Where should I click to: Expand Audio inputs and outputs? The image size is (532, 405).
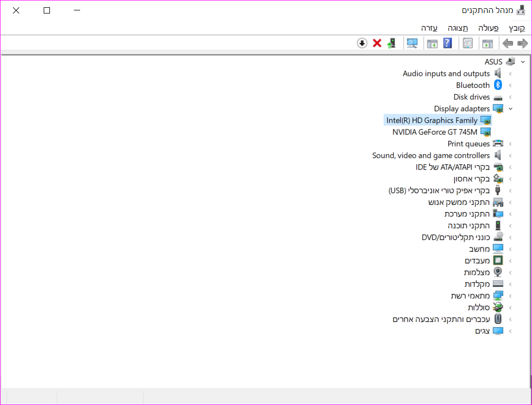click(x=510, y=74)
